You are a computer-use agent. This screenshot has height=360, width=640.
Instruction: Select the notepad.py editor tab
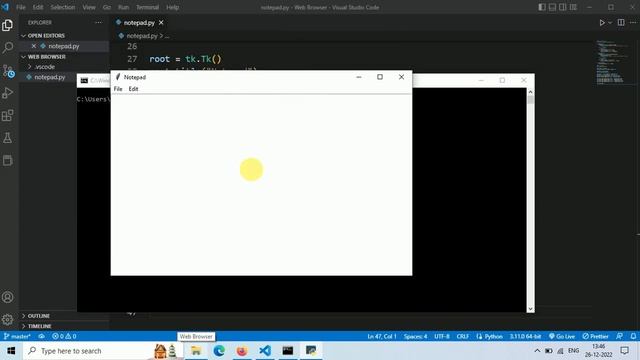pos(139,23)
